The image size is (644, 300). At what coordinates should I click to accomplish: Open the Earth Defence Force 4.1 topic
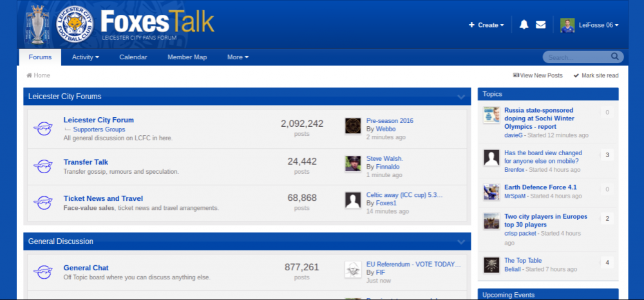(x=540, y=187)
